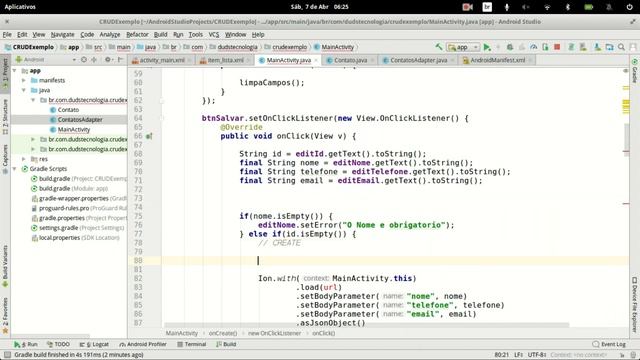This screenshot has width=640, height=360.
Task: Open the Gradle side panel
Action: coord(635,70)
